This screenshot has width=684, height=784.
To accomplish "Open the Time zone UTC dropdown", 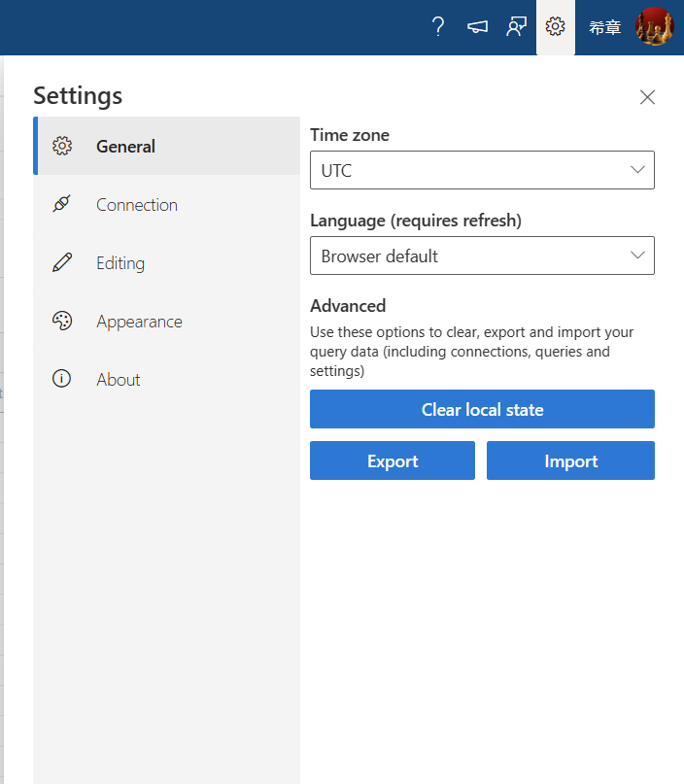I will point(482,170).
